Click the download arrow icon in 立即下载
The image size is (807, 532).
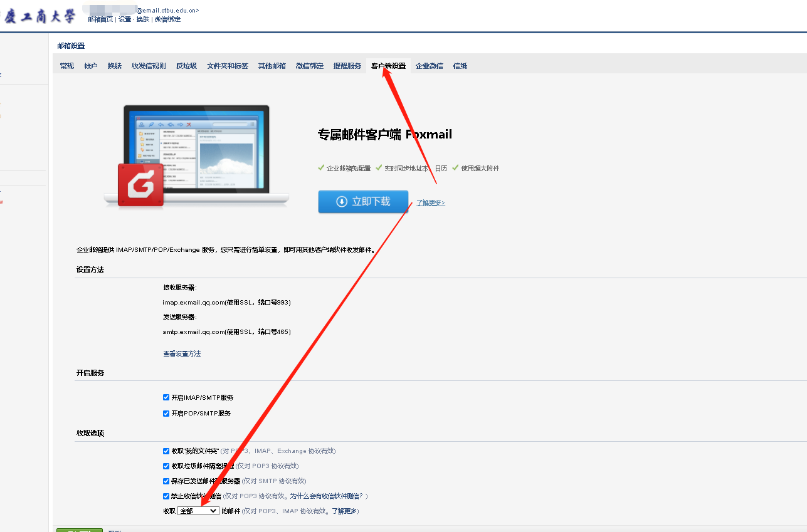point(342,202)
